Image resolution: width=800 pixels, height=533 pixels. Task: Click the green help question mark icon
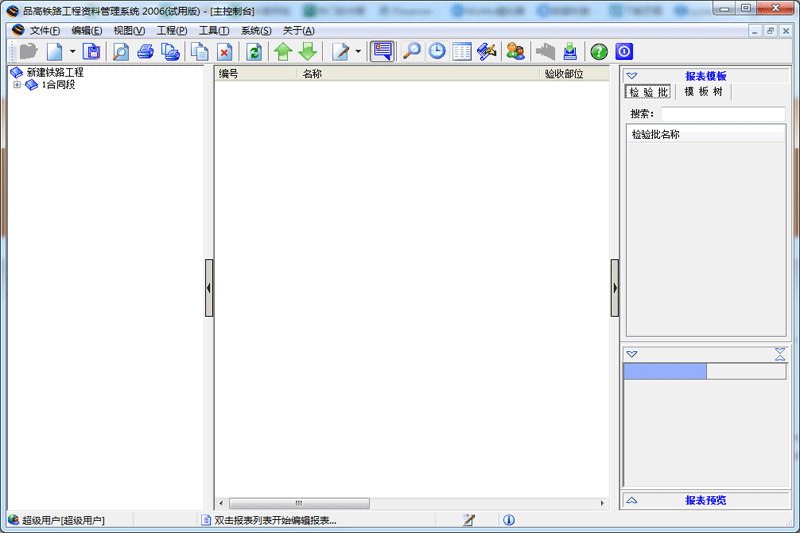pos(599,52)
